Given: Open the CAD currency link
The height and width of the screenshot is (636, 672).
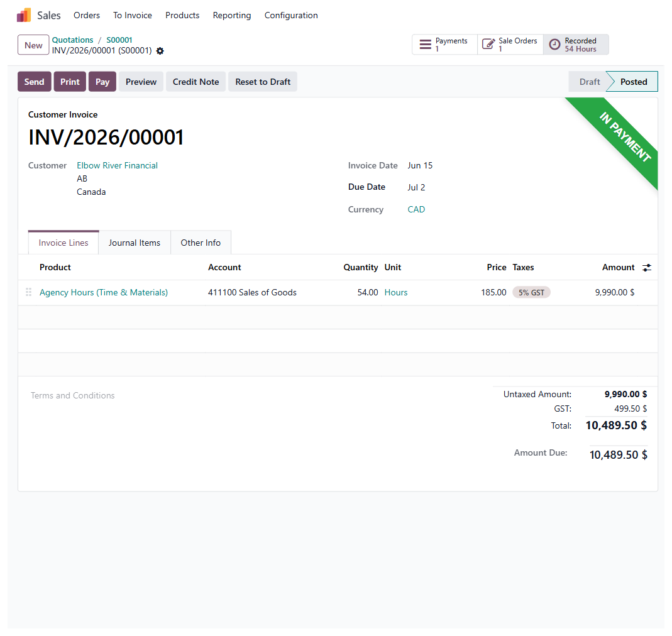Looking at the screenshot, I should click(416, 209).
